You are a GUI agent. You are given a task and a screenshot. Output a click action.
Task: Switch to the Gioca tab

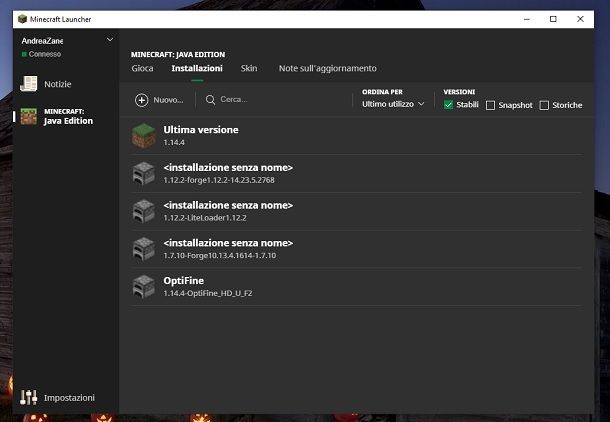coord(142,68)
